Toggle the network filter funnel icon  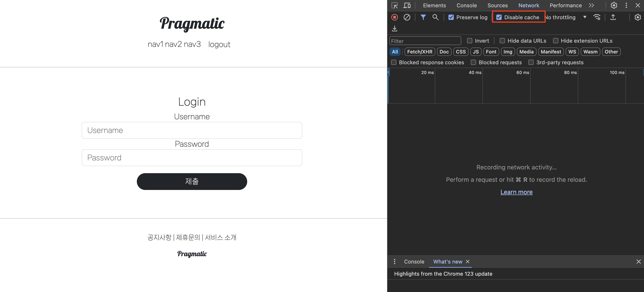423,17
